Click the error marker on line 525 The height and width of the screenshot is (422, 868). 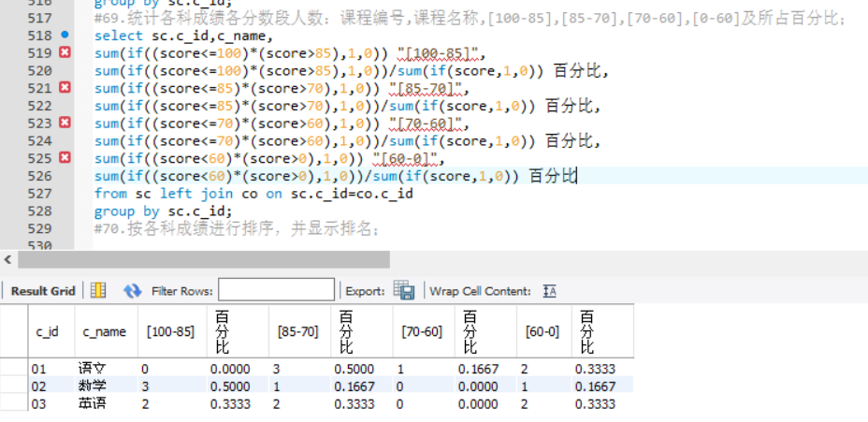click(65, 158)
